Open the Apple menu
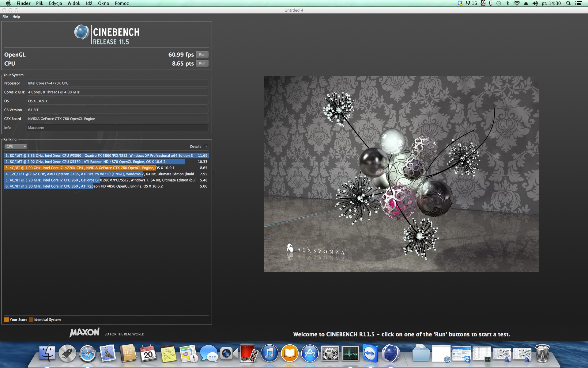The height and width of the screenshot is (368, 588). point(8,3)
